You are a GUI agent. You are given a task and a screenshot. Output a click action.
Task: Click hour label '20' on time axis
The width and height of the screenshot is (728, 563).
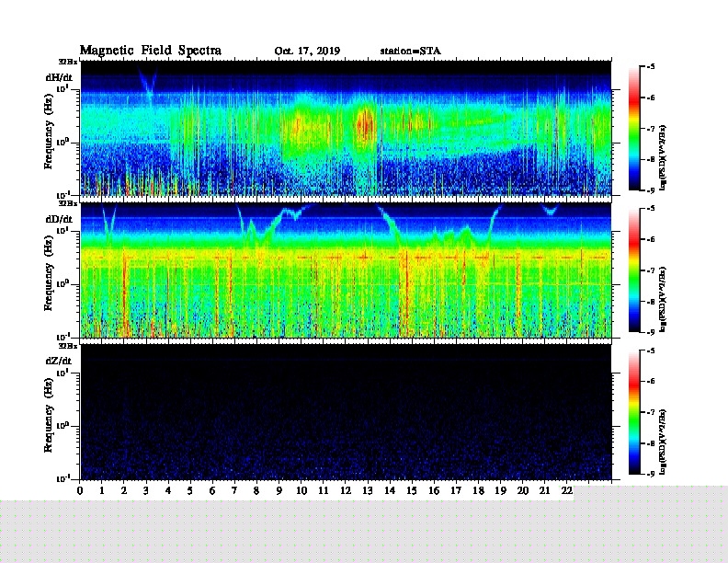click(x=523, y=490)
